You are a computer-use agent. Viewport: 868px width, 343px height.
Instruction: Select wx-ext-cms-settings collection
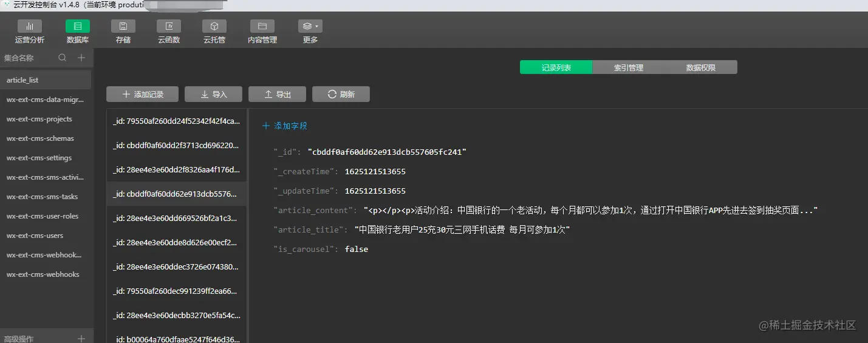click(46, 157)
